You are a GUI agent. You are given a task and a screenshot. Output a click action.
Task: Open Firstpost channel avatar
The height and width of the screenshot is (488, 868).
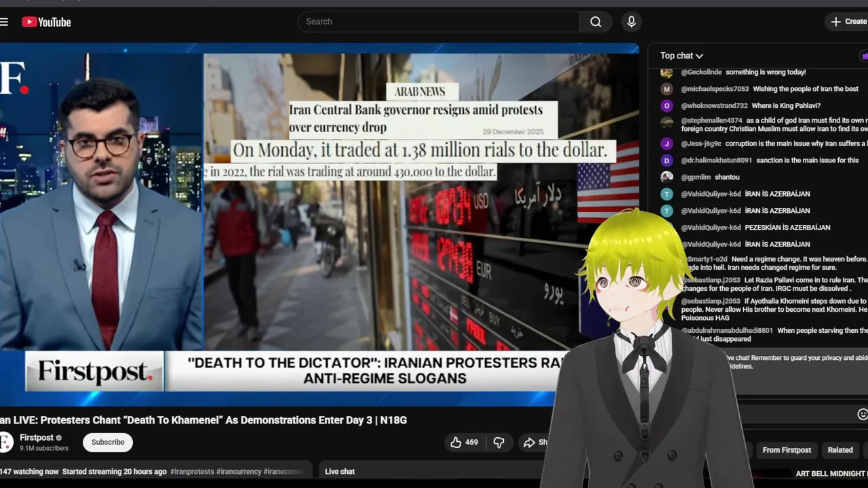(5, 442)
